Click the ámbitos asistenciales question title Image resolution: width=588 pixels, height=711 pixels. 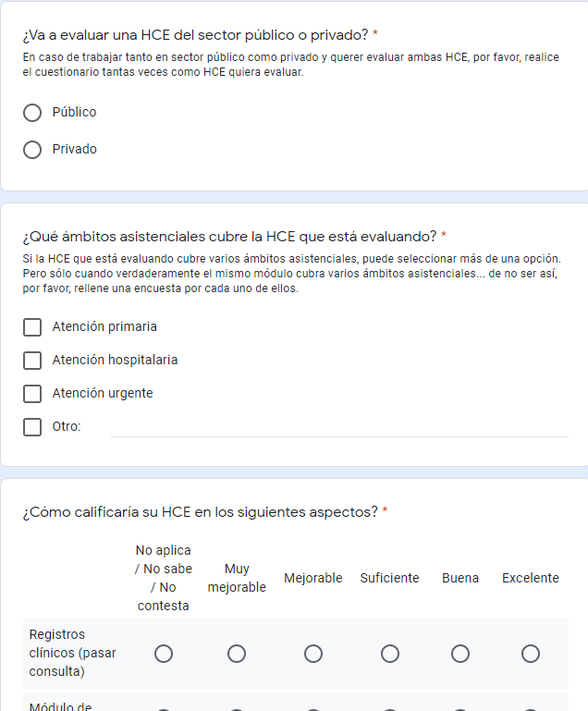point(229,236)
